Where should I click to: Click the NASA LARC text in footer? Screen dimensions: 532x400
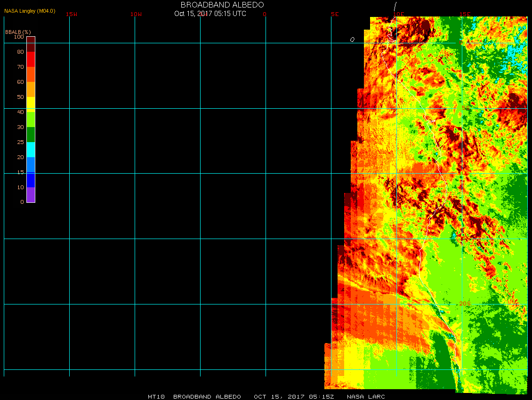366,397
